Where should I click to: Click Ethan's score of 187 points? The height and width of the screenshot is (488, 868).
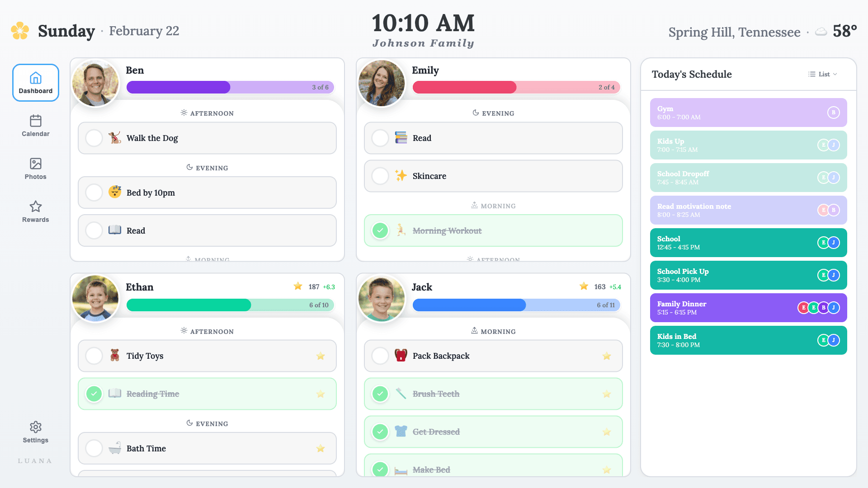tap(314, 286)
